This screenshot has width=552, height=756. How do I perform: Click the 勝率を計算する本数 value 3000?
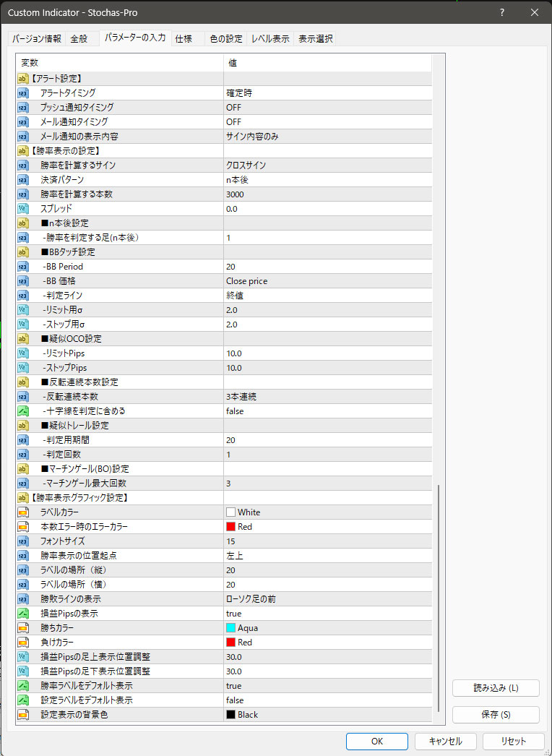[328, 194]
